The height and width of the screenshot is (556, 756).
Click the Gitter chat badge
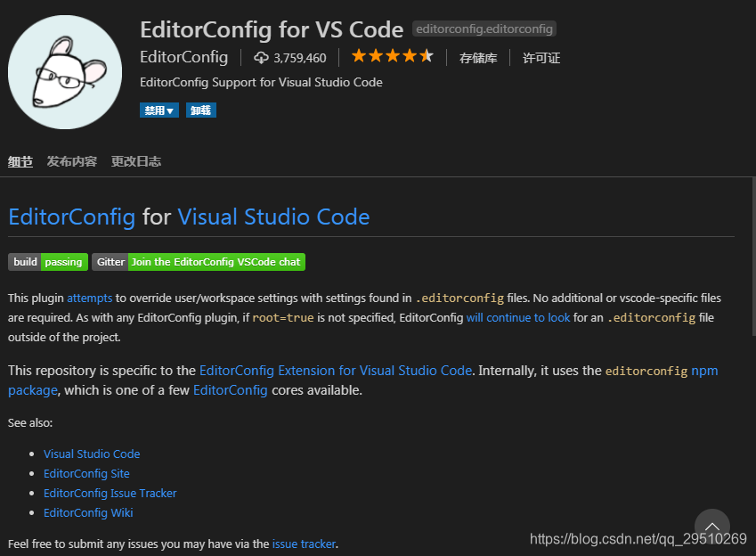click(199, 262)
